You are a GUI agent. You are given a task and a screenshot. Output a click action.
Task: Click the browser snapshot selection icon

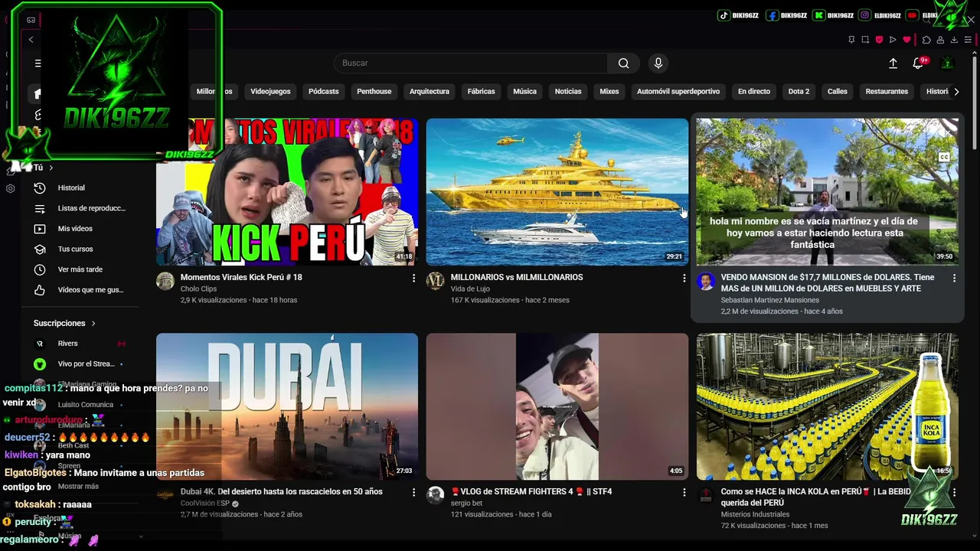pos(865,40)
